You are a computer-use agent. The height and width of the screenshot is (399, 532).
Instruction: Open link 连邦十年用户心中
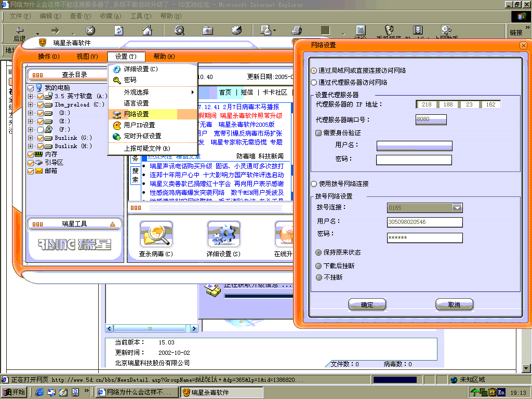click(175, 175)
